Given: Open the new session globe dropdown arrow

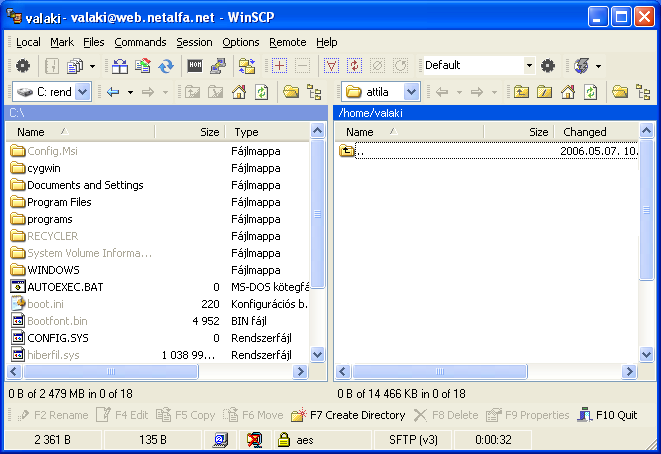Looking at the screenshot, I should (x=598, y=66).
